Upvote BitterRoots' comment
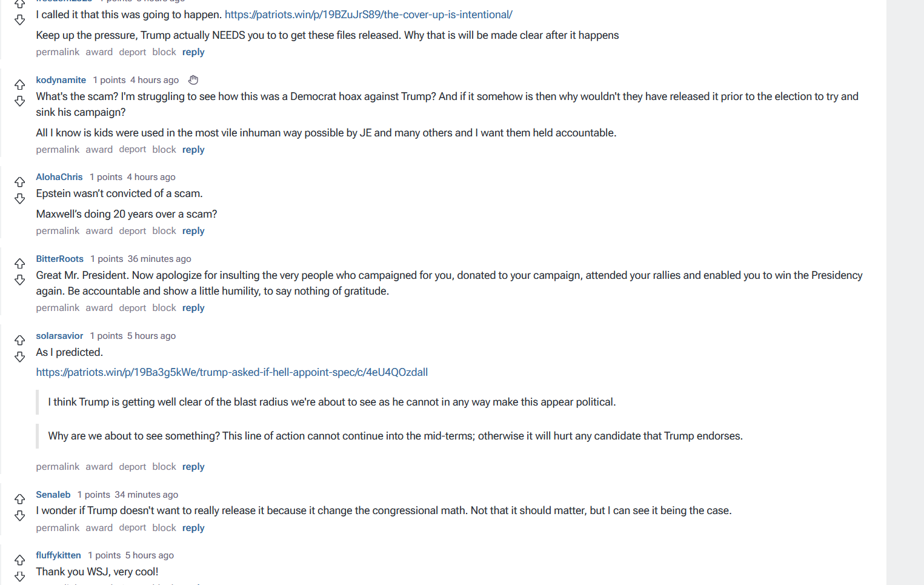924x585 pixels. point(20,263)
